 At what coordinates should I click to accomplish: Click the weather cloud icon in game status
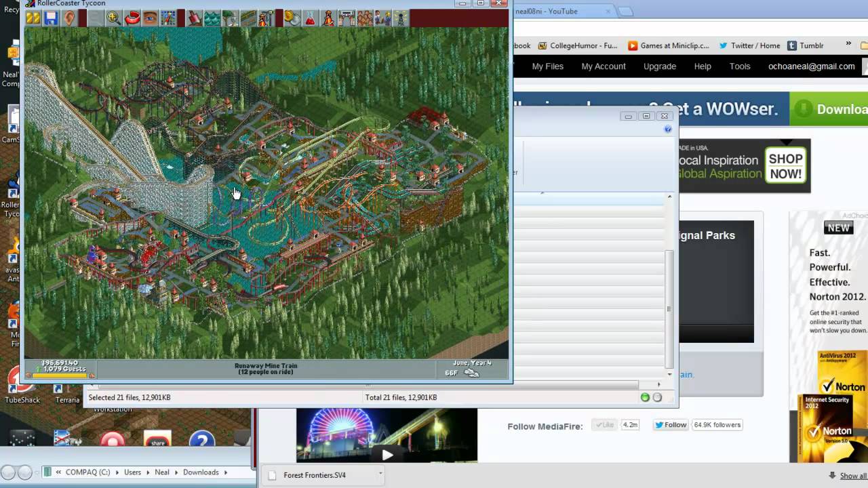(x=471, y=373)
